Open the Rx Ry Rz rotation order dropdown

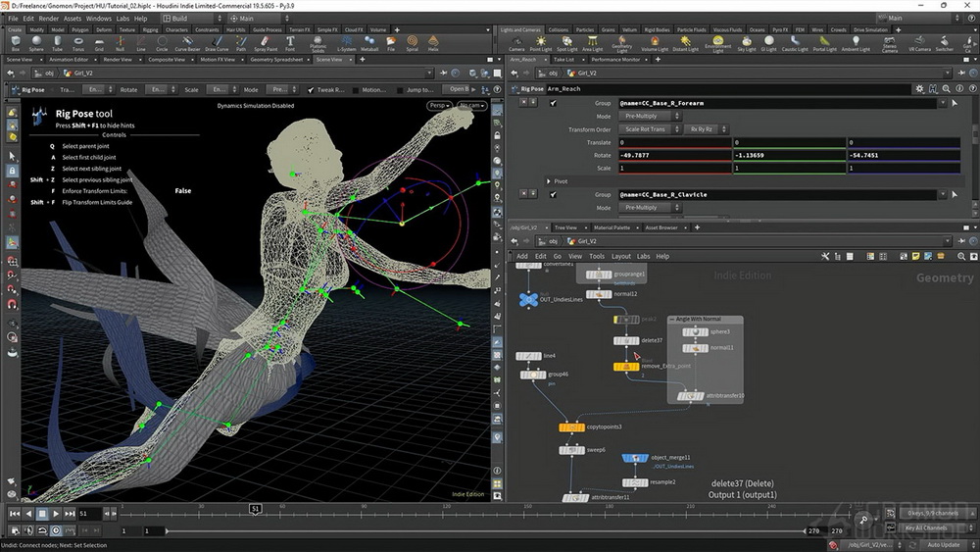[x=707, y=129]
